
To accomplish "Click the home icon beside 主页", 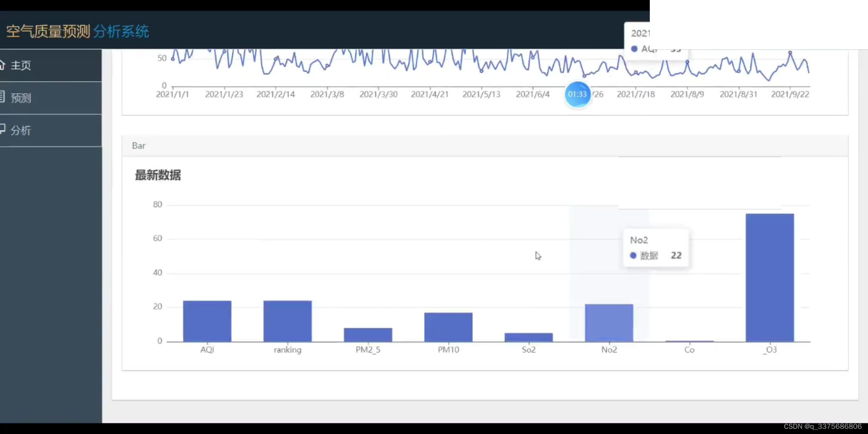I will tap(2, 65).
